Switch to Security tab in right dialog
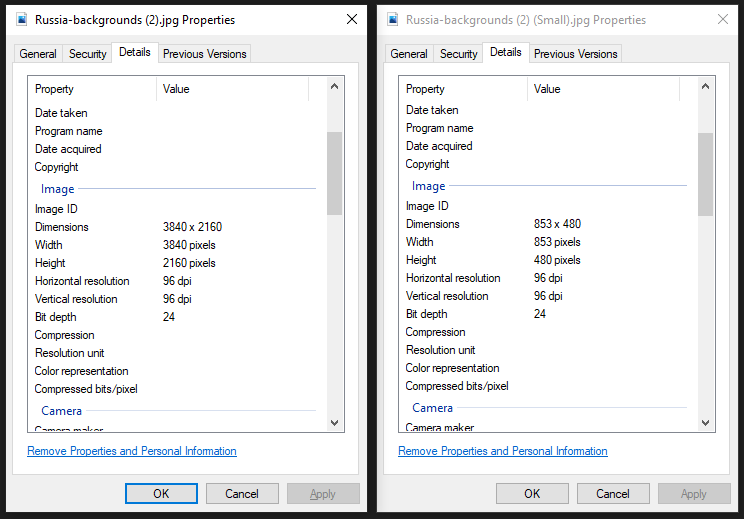 (x=459, y=54)
